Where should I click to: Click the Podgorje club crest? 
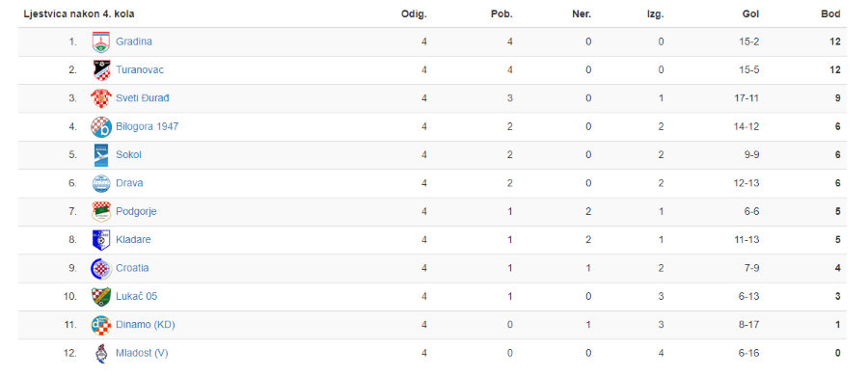100,211
